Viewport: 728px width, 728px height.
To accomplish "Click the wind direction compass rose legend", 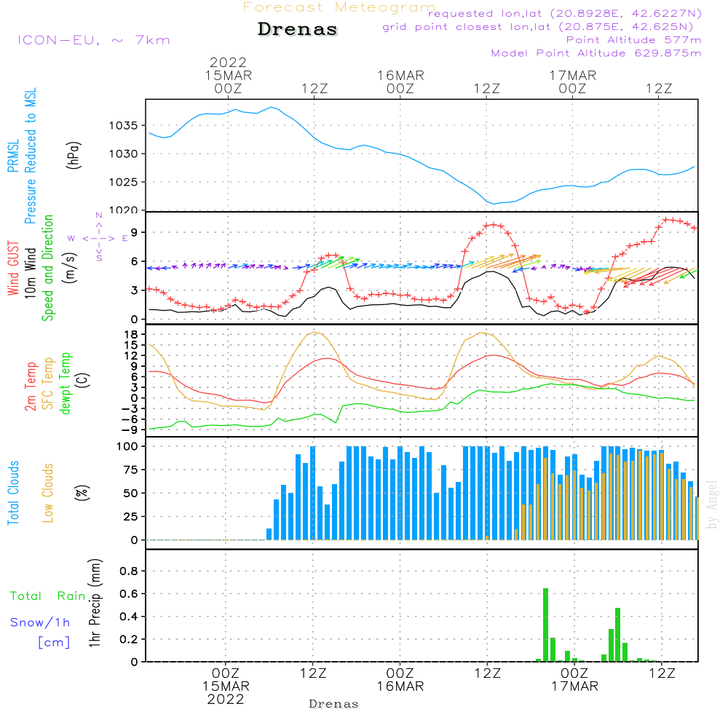I will coord(98,238).
